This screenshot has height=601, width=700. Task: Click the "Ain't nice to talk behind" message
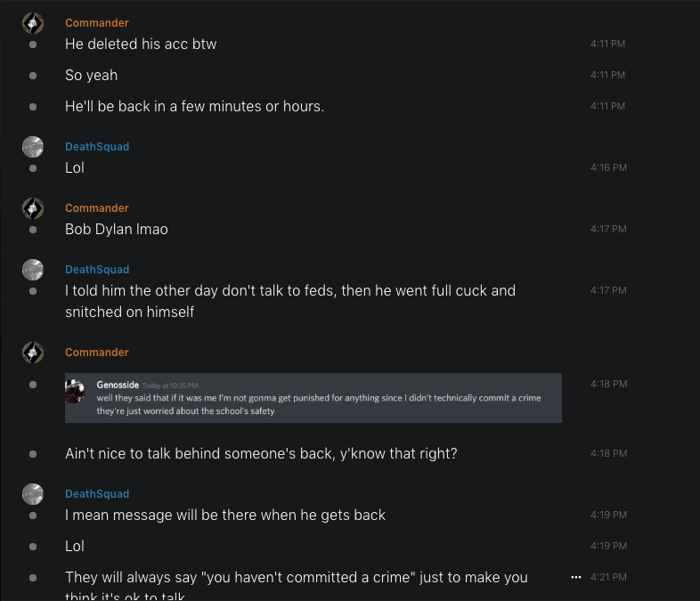(261, 453)
